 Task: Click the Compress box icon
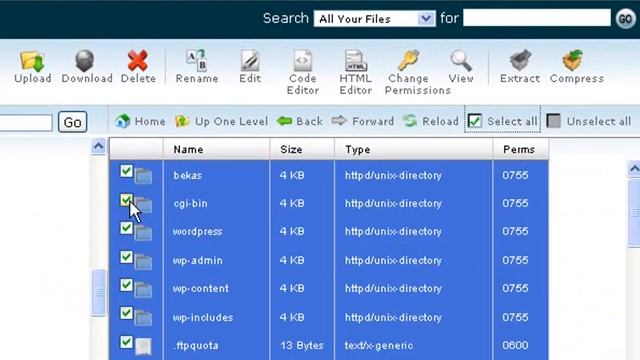(573, 60)
